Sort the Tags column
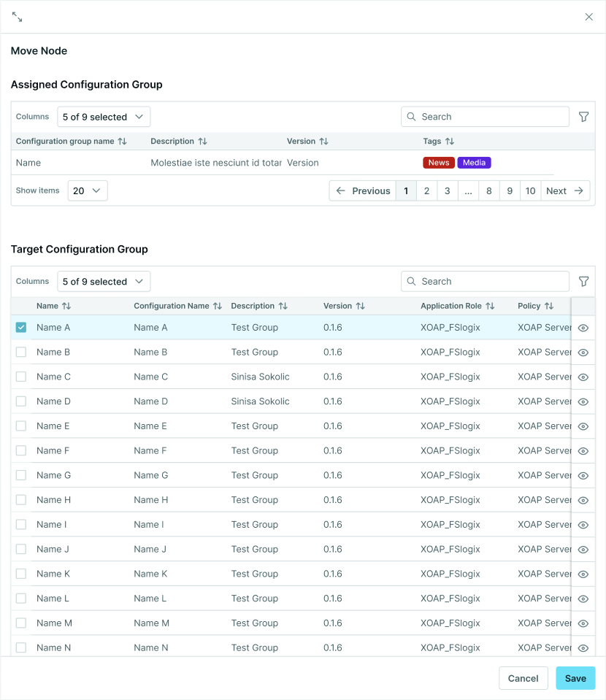Image resolution: width=606 pixels, height=700 pixels. 450,141
